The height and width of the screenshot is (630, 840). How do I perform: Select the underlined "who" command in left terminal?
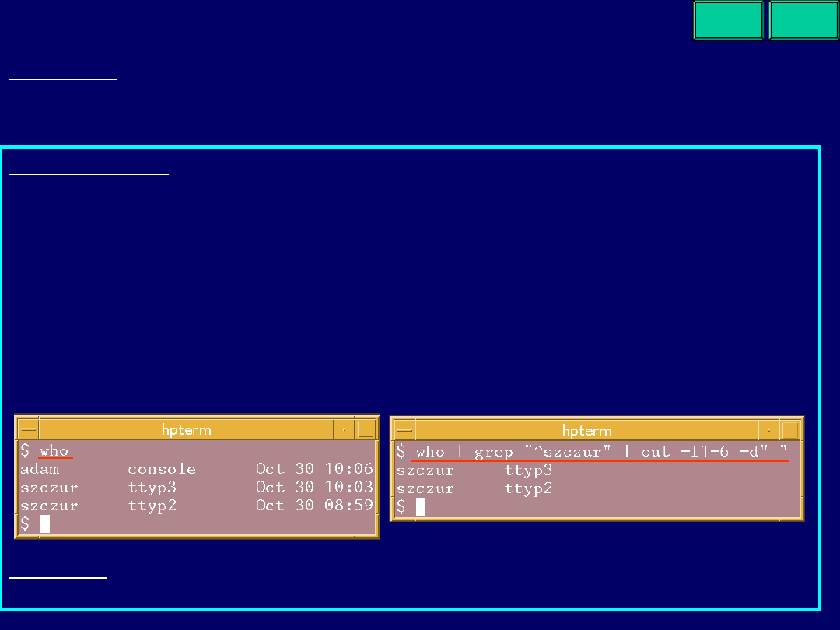click(x=54, y=451)
